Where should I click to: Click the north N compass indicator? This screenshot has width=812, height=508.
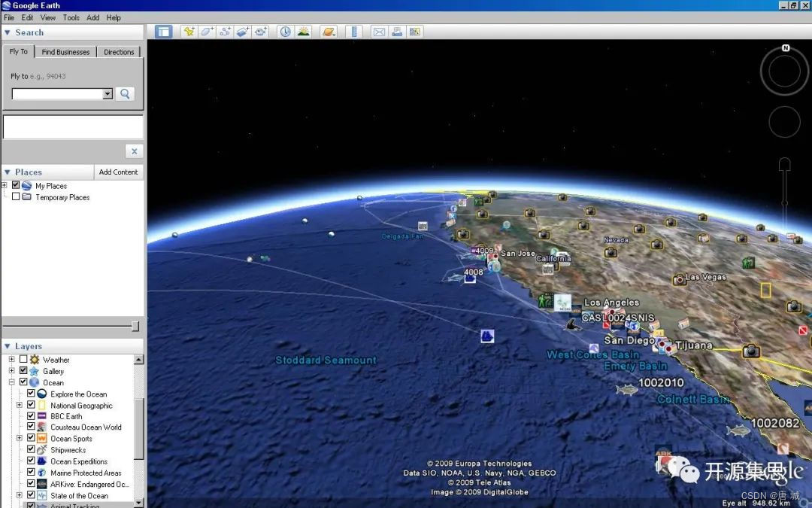[x=786, y=47]
